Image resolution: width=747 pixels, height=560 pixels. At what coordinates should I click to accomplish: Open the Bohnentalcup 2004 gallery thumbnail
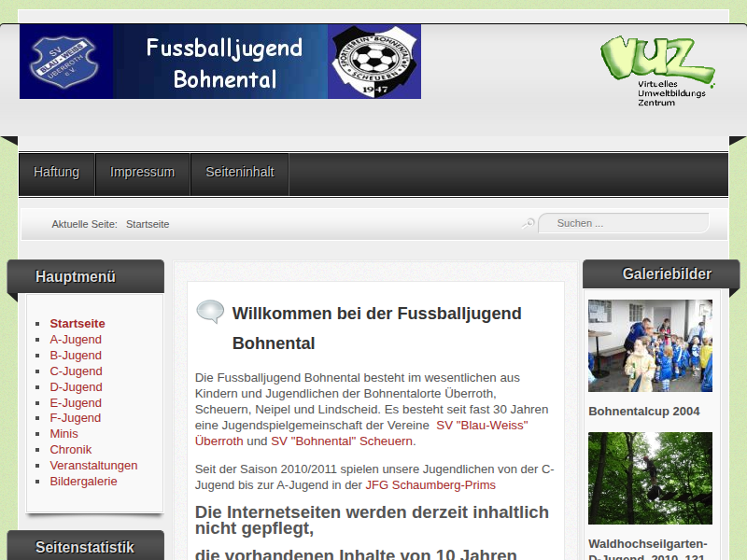650,345
